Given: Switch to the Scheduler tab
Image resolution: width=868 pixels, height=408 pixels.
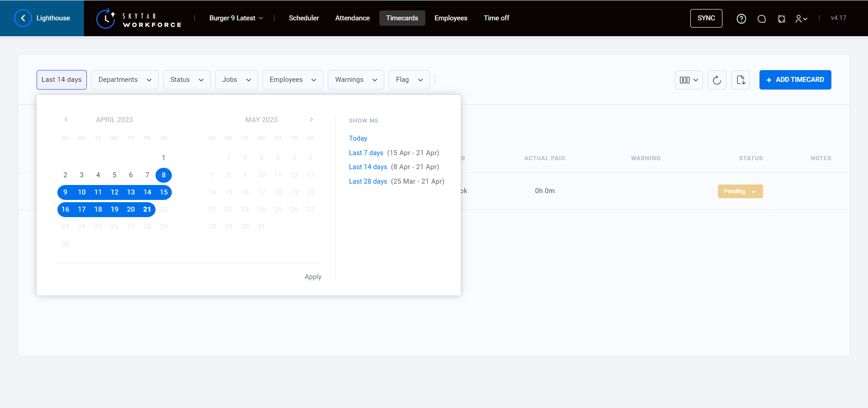Looking at the screenshot, I should coord(304,18).
